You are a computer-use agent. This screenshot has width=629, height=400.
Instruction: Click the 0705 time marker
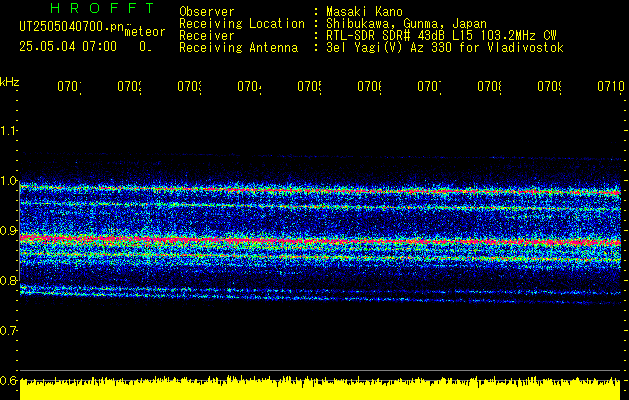coord(309,86)
